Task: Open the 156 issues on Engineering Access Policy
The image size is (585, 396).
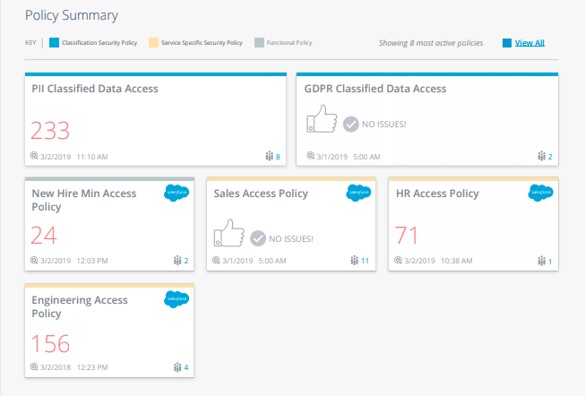Action: coord(50,343)
